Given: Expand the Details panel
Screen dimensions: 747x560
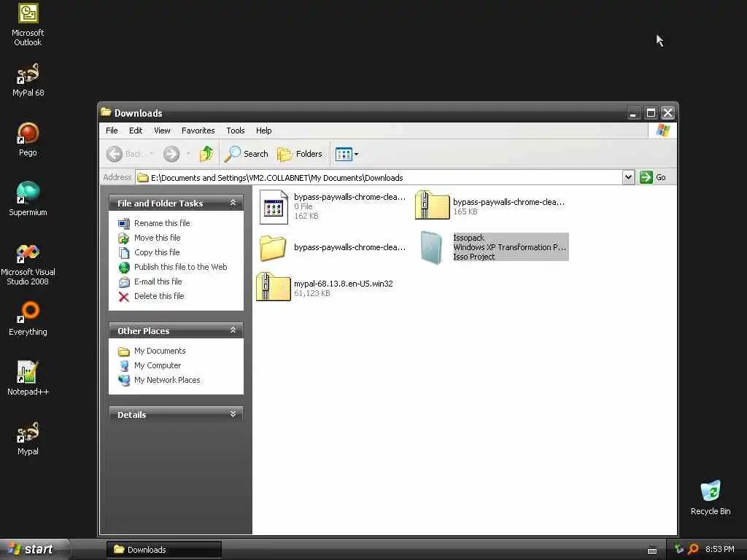Looking at the screenshot, I should [233, 414].
